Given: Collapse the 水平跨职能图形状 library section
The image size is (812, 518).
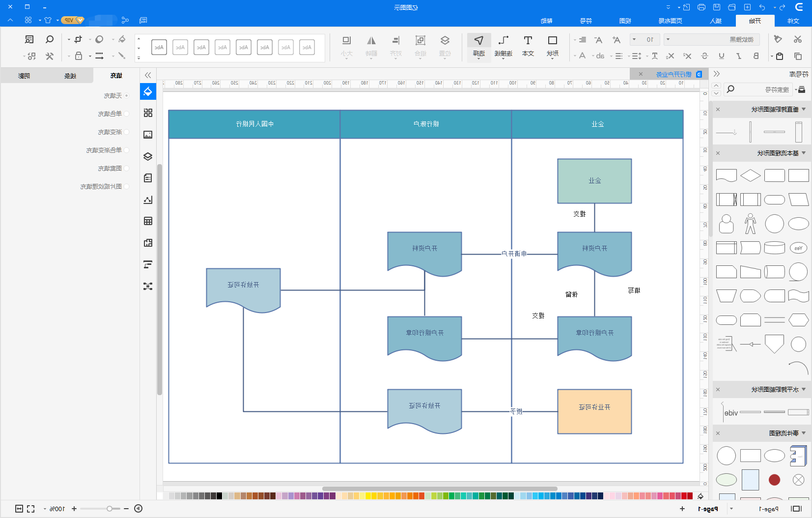Looking at the screenshot, I should click(804, 389).
